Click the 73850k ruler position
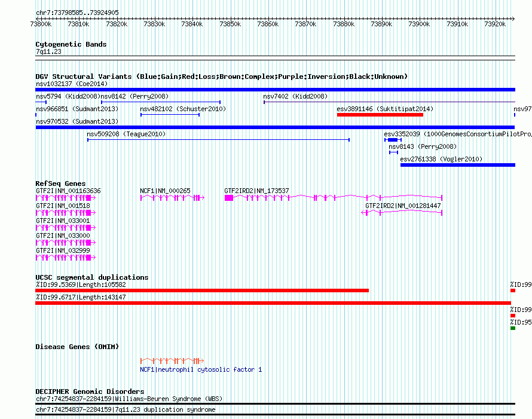Screen dimensions: 532x419 (230, 24)
